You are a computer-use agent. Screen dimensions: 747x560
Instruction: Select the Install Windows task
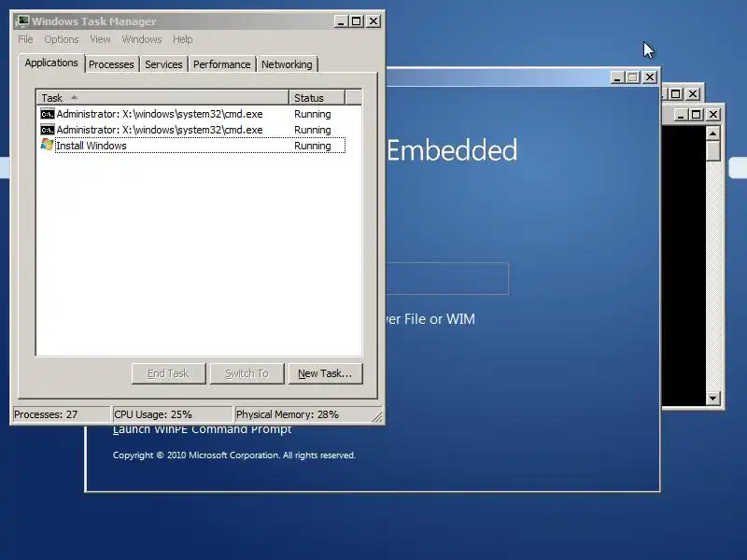point(192,146)
